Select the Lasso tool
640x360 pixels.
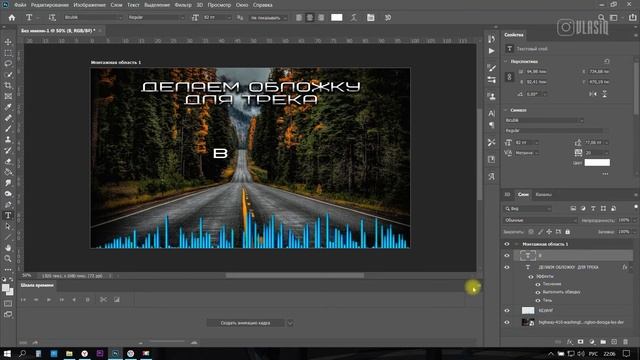pyautogui.click(x=8, y=64)
